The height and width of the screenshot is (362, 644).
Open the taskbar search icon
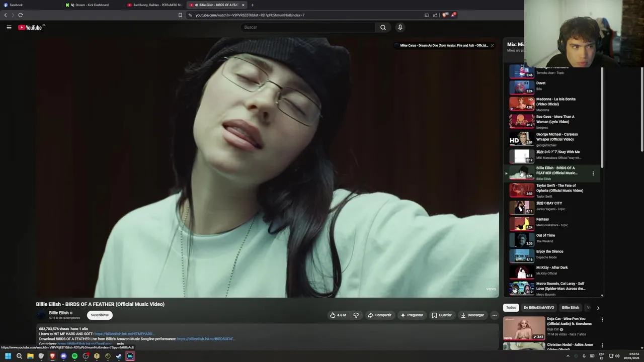19,356
